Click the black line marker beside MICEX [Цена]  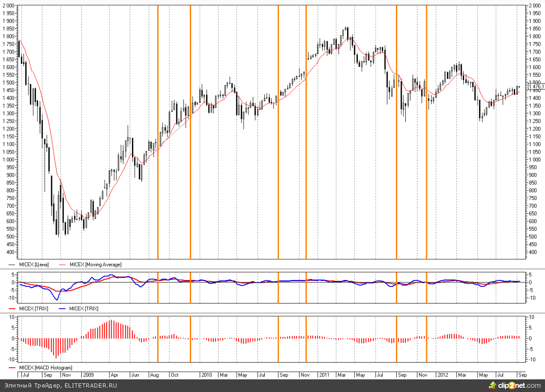tap(12, 265)
